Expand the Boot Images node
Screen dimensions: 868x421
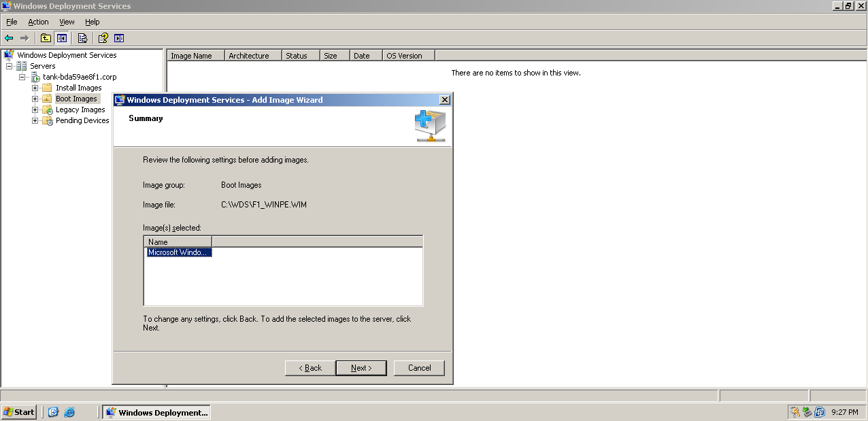[x=35, y=99]
